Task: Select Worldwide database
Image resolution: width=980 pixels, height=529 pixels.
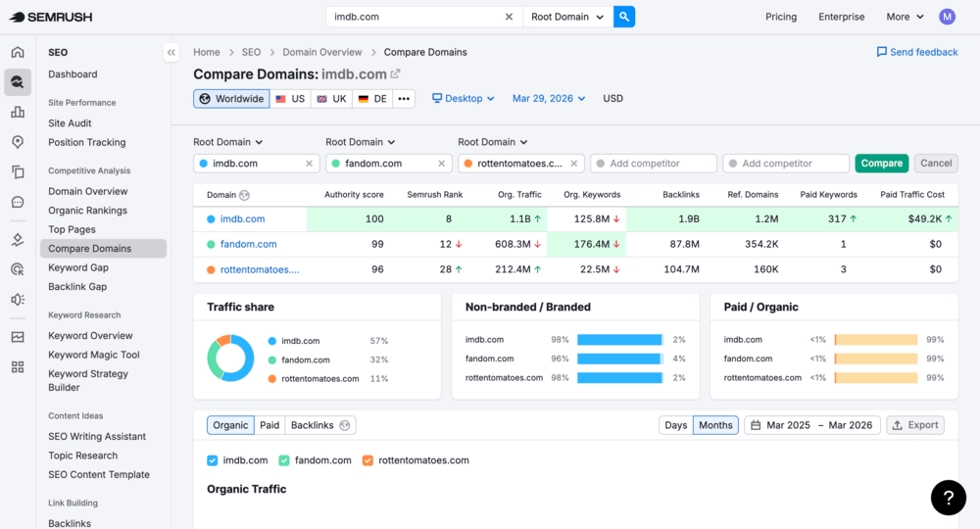Action: point(232,99)
